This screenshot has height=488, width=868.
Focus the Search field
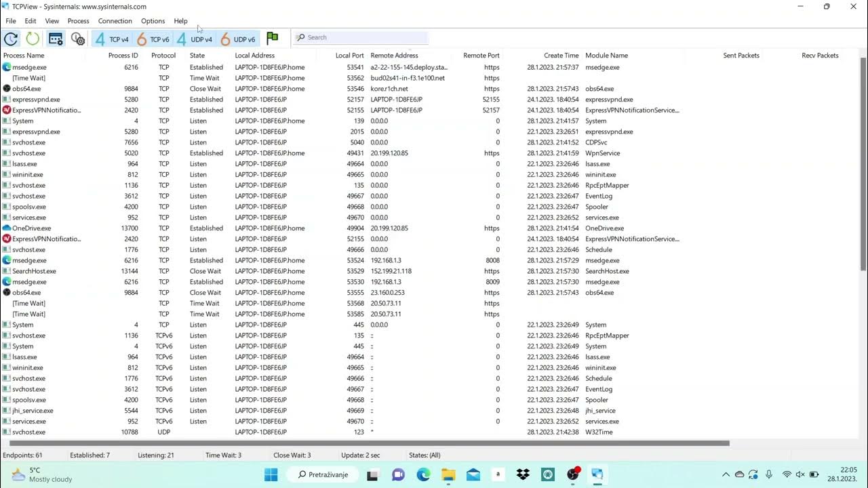[x=361, y=37]
